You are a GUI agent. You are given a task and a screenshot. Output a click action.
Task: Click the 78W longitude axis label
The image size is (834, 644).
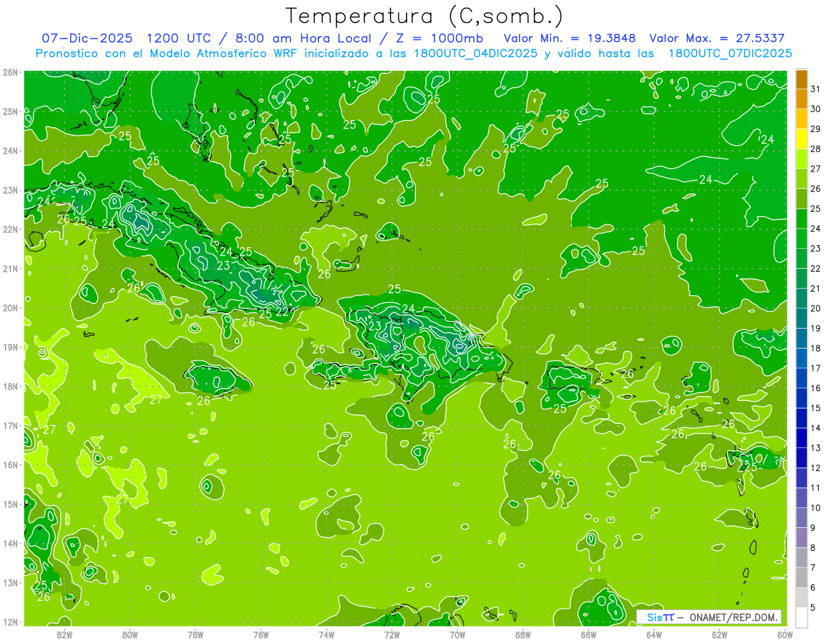[195, 634]
